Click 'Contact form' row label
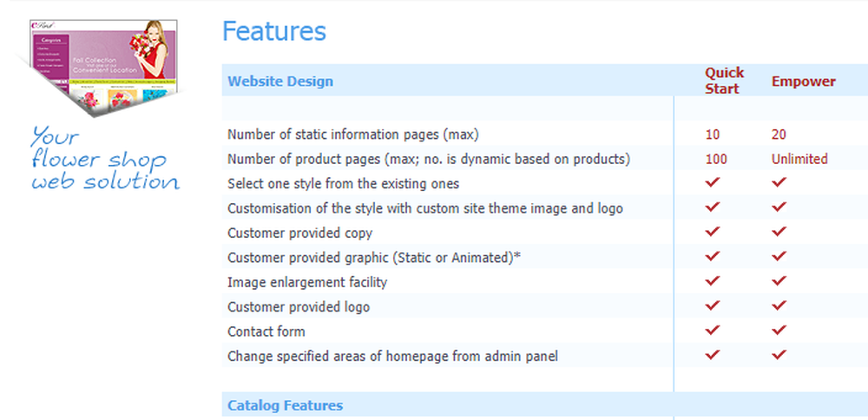 pyautogui.click(x=266, y=331)
